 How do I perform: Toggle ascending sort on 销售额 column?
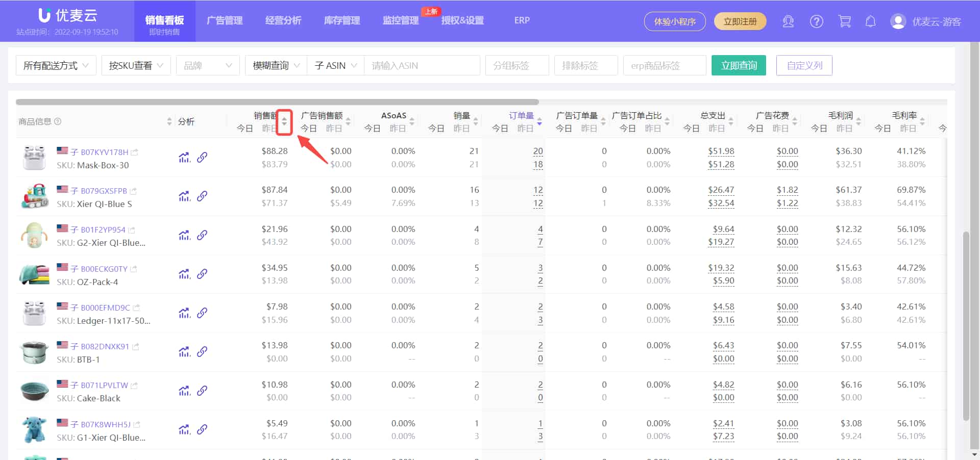pyautogui.click(x=284, y=119)
